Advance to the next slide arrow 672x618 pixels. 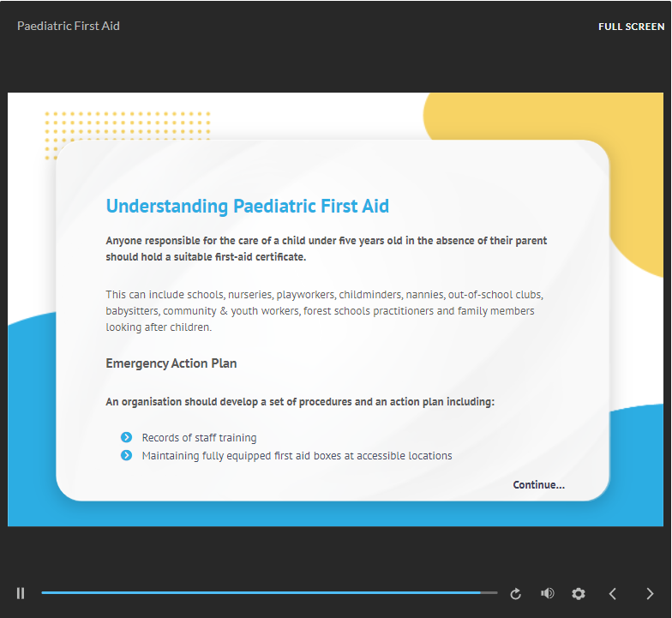click(650, 593)
